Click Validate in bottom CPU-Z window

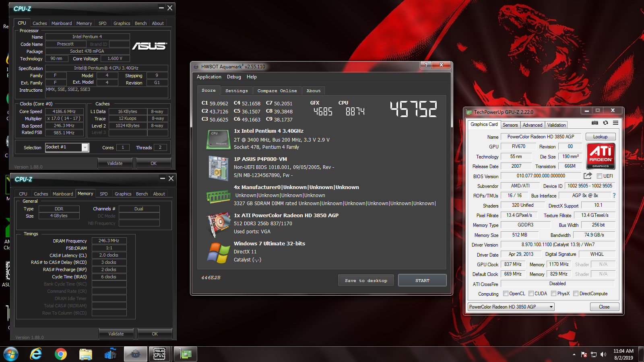point(116,334)
